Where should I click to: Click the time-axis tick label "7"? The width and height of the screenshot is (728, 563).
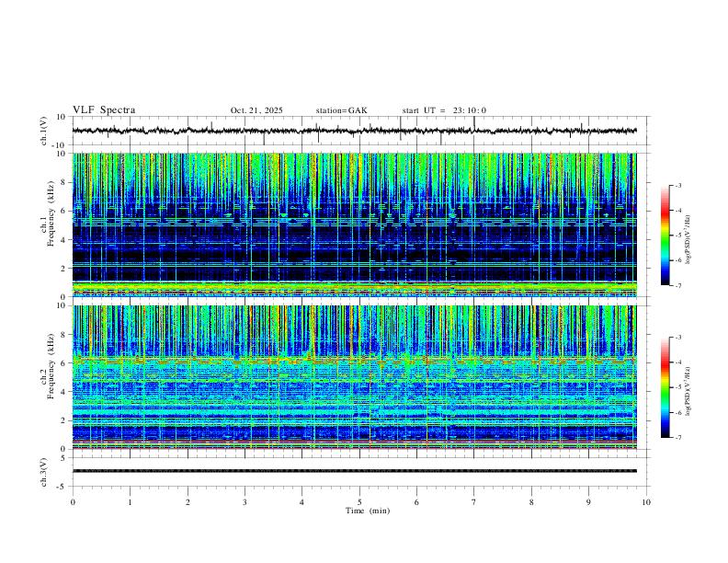(474, 502)
